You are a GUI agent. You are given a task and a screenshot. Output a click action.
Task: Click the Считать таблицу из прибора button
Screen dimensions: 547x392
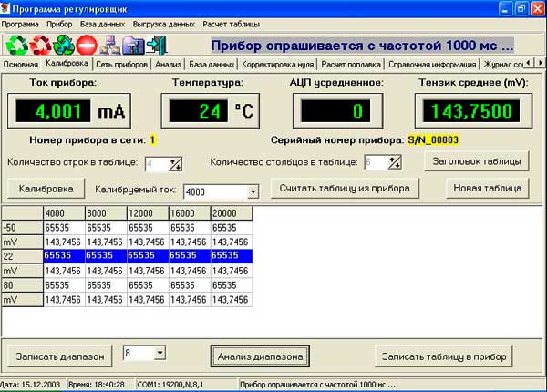point(346,189)
